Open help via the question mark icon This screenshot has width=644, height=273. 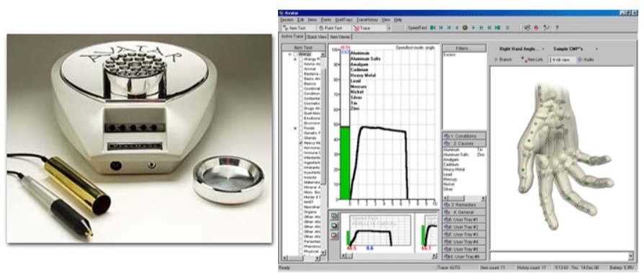[557, 28]
